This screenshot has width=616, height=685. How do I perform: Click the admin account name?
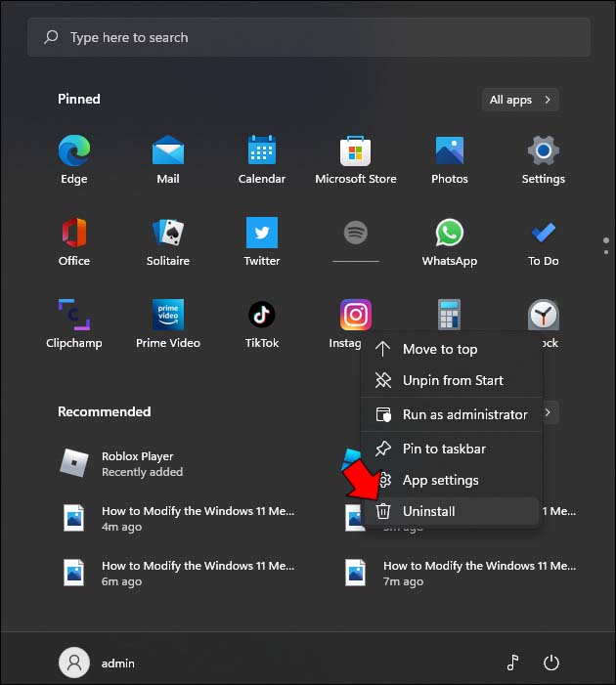coord(118,664)
